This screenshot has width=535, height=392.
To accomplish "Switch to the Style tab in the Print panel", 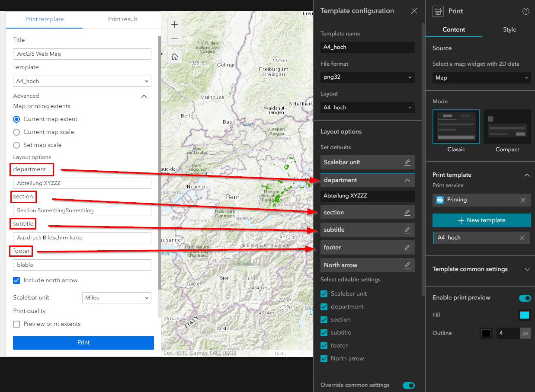I will click(509, 29).
